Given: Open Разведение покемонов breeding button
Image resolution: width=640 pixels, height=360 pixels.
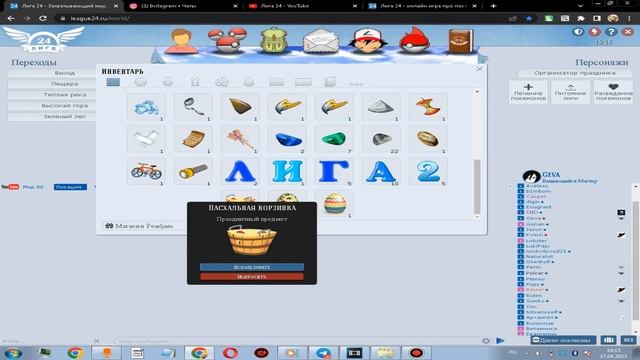Looking at the screenshot, I should pos(613,92).
